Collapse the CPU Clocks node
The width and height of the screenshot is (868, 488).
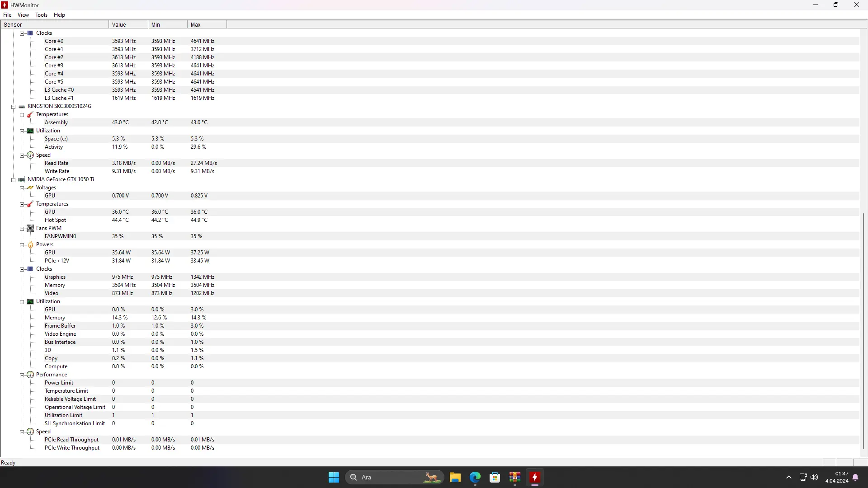point(22,33)
